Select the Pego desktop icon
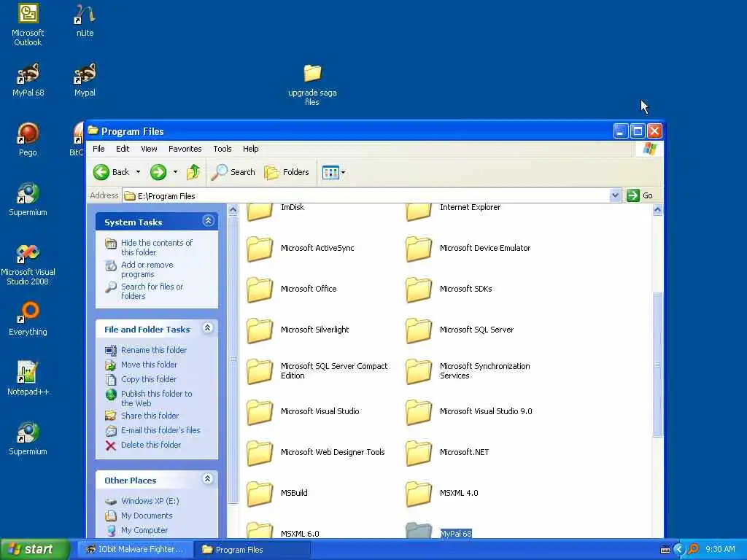The image size is (747, 560). click(28, 139)
